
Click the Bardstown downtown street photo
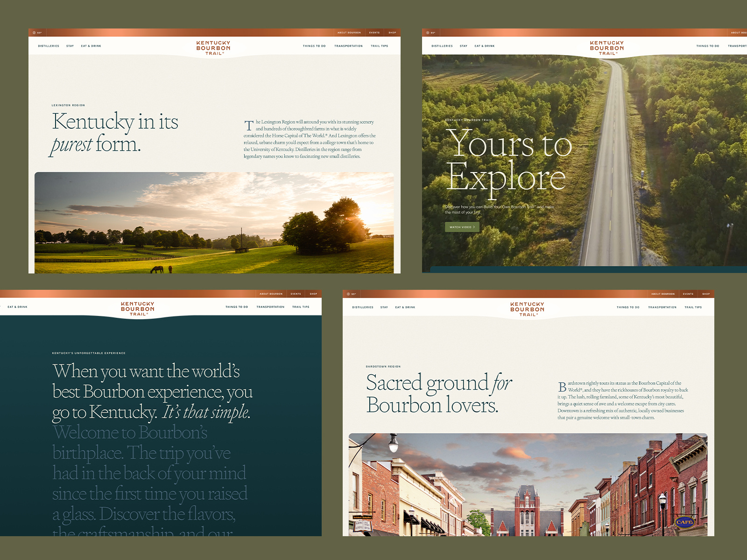(x=528, y=484)
